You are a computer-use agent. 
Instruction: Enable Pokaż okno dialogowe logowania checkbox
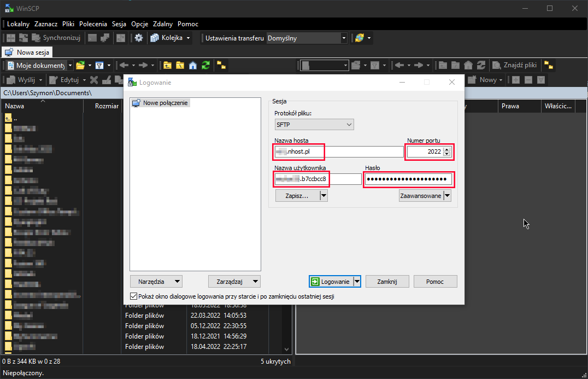(133, 296)
